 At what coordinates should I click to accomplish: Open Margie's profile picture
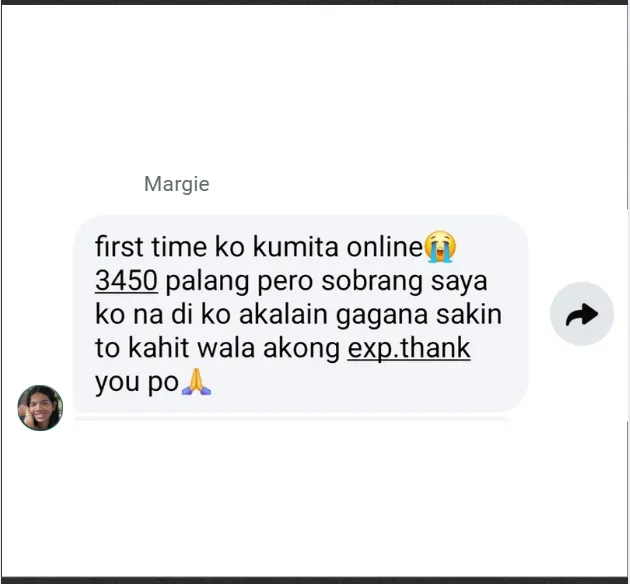(x=40, y=408)
